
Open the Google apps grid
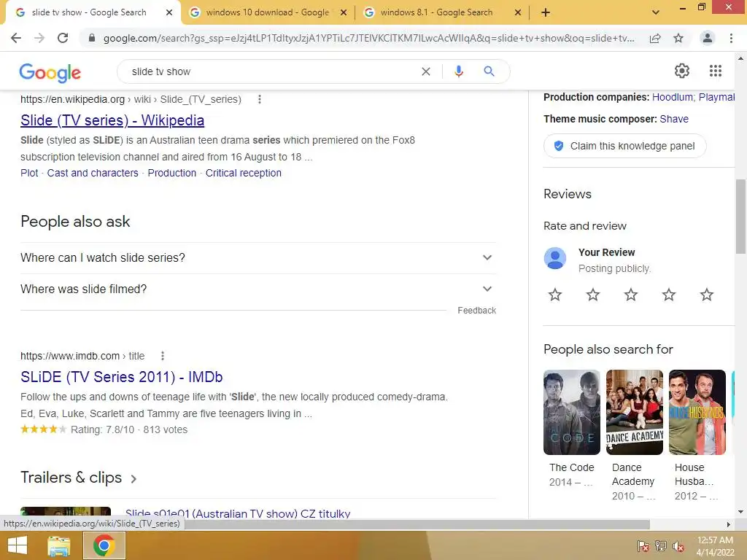pos(715,71)
